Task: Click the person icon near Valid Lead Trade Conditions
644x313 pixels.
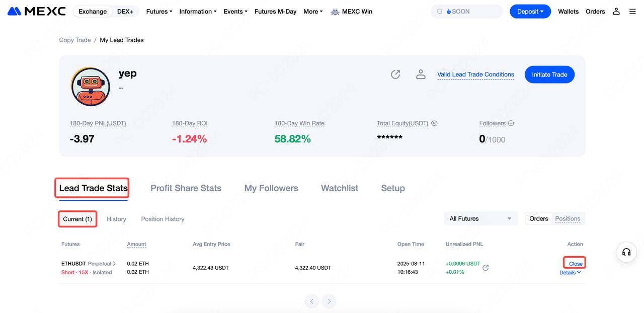Action: tap(421, 74)
